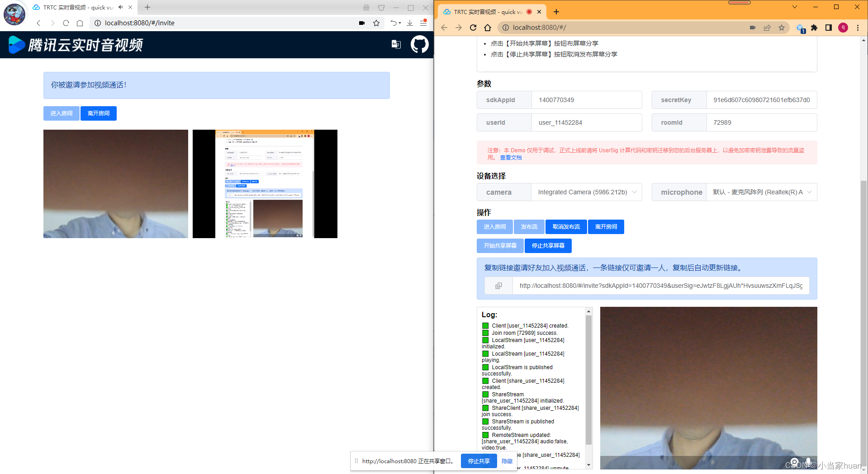Click the camera icon in Chrome's address bar
Viewport: 868px width, 474px height.
753,28
